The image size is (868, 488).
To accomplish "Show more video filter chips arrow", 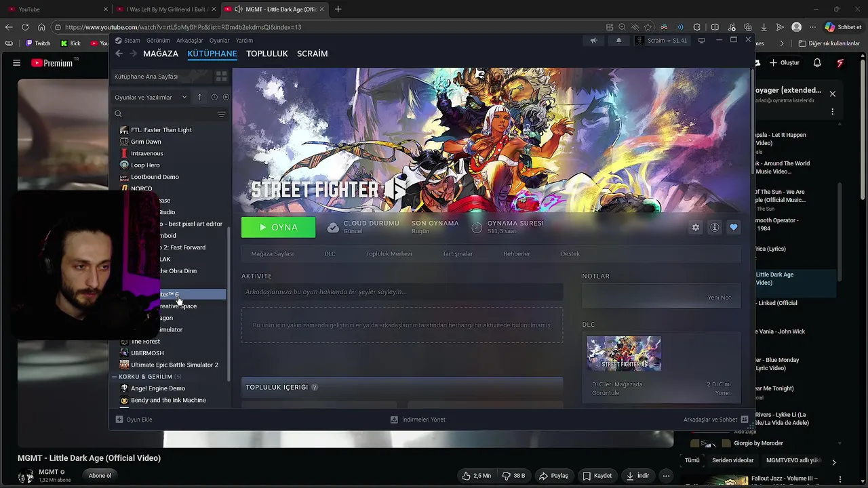I will coord(834,462).
